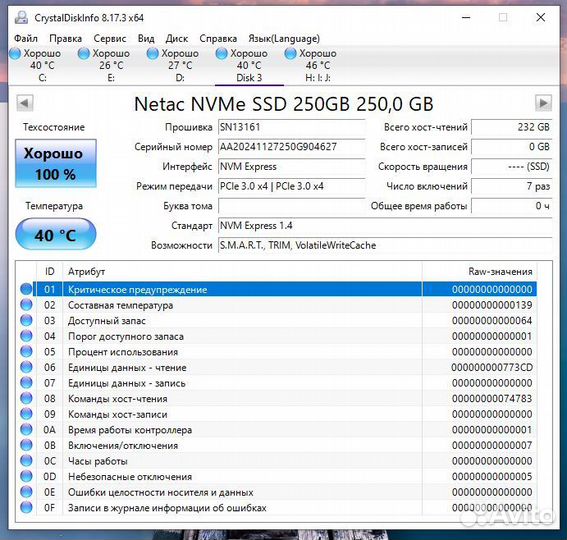Click raw value 00000000773CD
Viewport: 567px width, 540px height.
pos(492,367)
